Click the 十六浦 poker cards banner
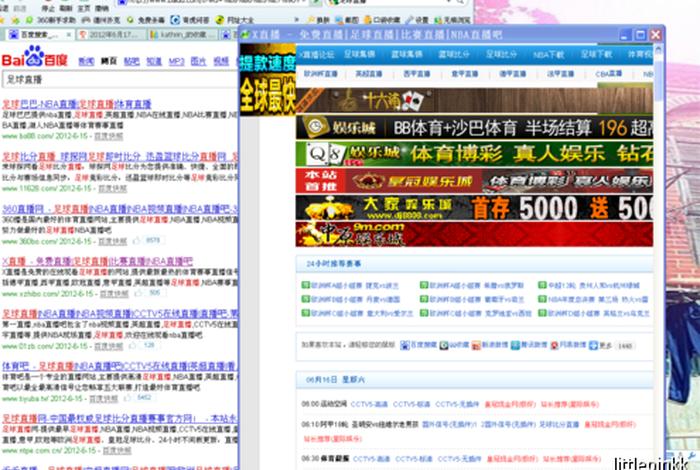 coord(474,100)
